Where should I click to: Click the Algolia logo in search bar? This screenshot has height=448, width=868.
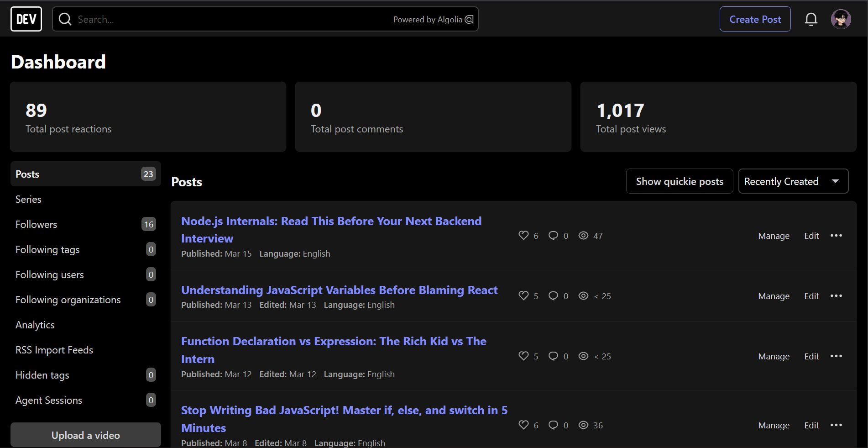click(469, 19)
